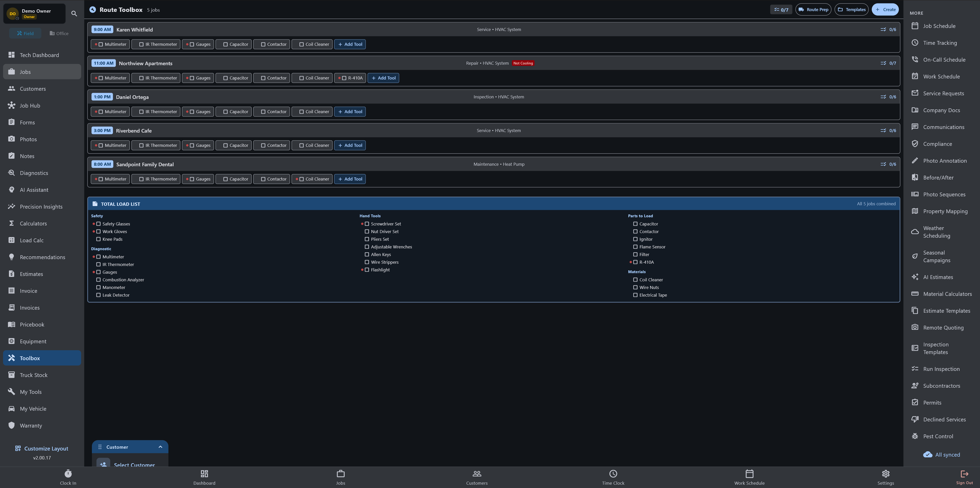Click the Not Cooling tag
This screenshot has height=488, width=980.
pos(523,63)
